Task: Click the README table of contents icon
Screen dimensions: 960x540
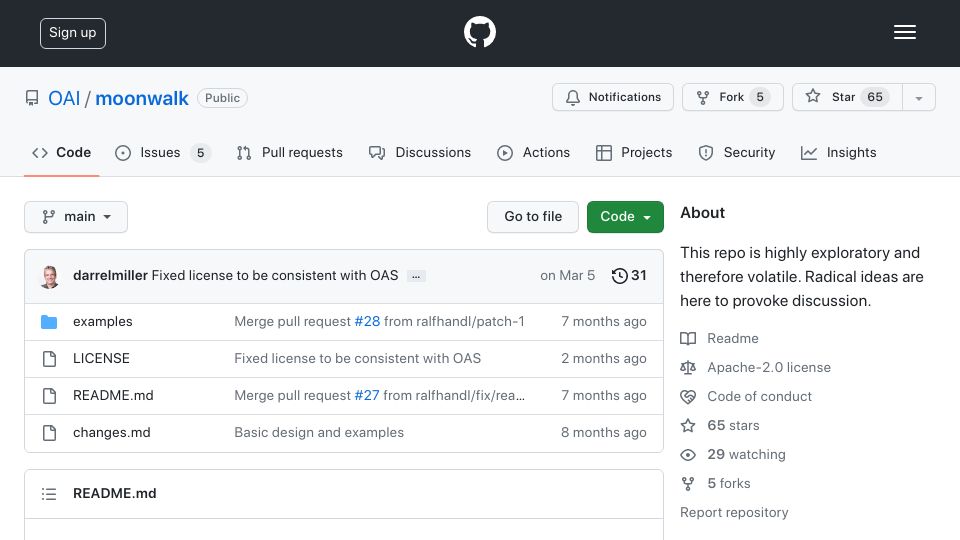Action: (49, 493)
